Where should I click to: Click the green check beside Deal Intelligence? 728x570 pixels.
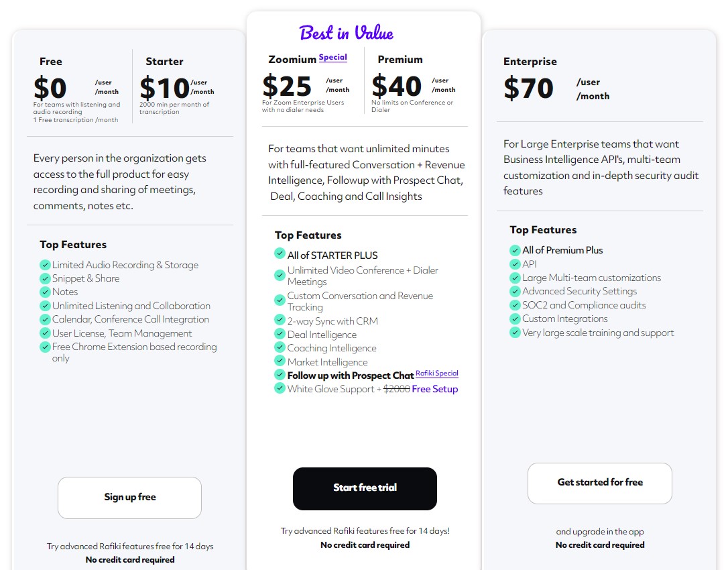click(x=280, y=333)
